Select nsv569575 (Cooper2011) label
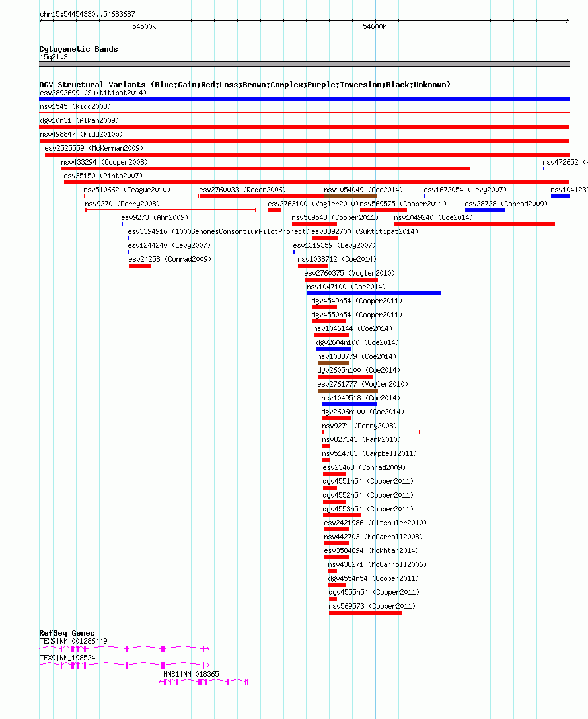Viewport: 588px width, 719px height. point(403,204)
